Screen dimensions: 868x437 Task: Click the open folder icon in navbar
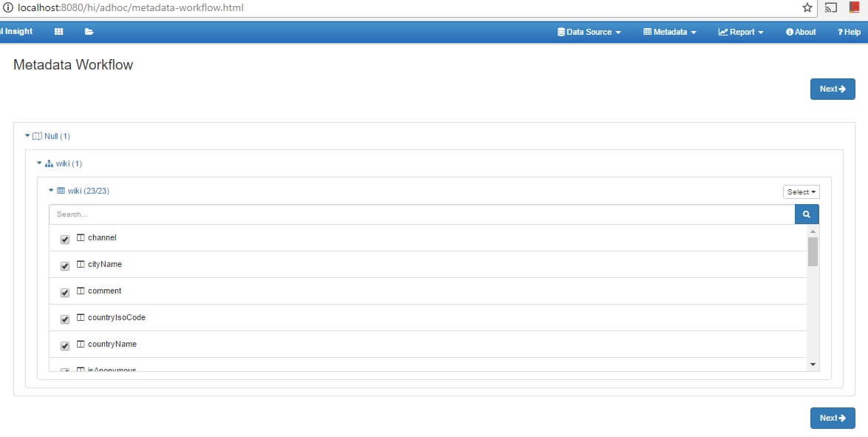click(x=89, y=32)
